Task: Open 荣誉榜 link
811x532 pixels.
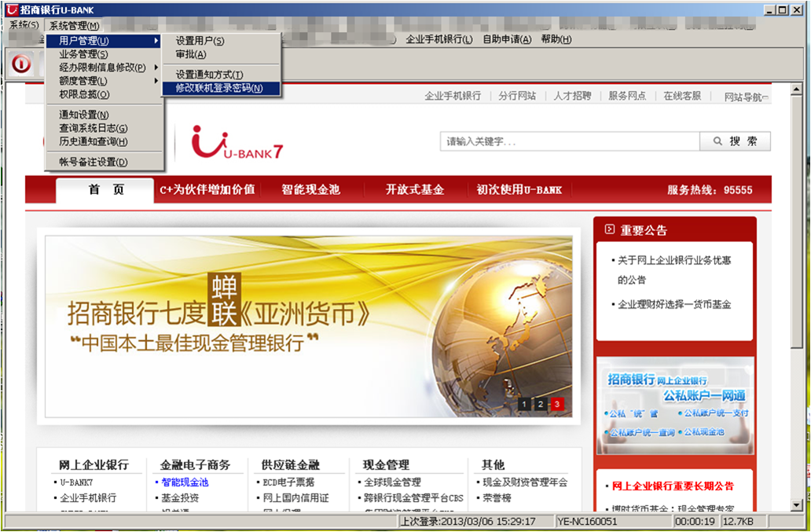Action: click(497, 498)
